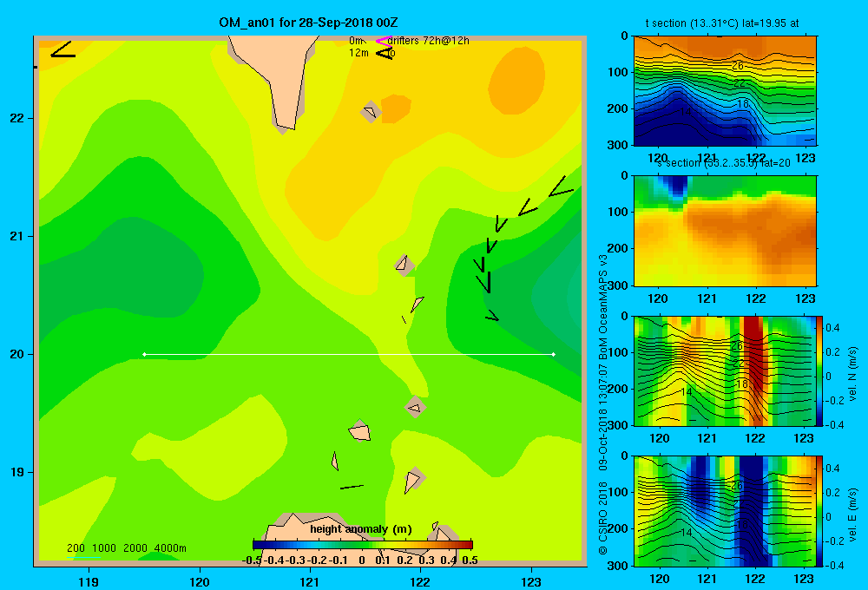Click the Luzon coastline at the map bottom
868x590 pixels.
pos(310,534)
